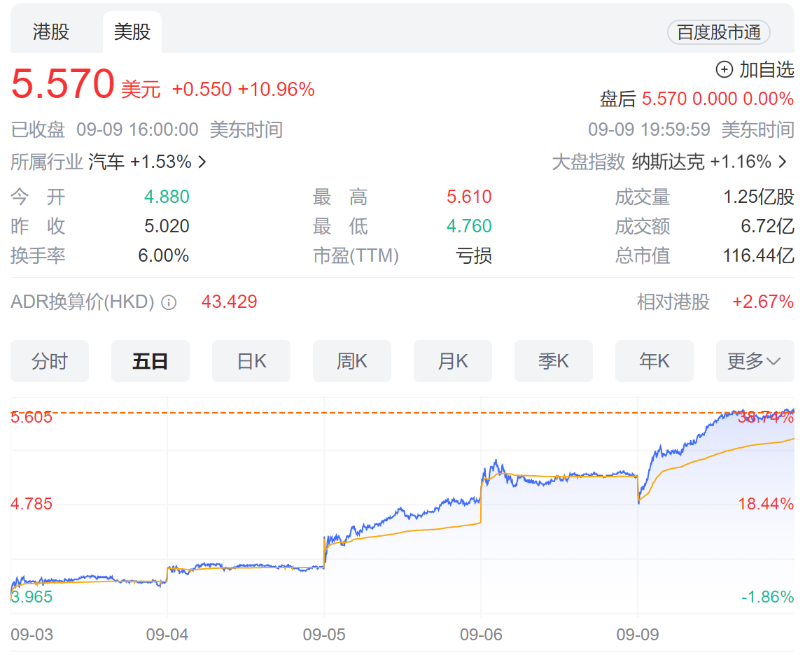Open the 更多 chart options dropdown

coord(755,361)
